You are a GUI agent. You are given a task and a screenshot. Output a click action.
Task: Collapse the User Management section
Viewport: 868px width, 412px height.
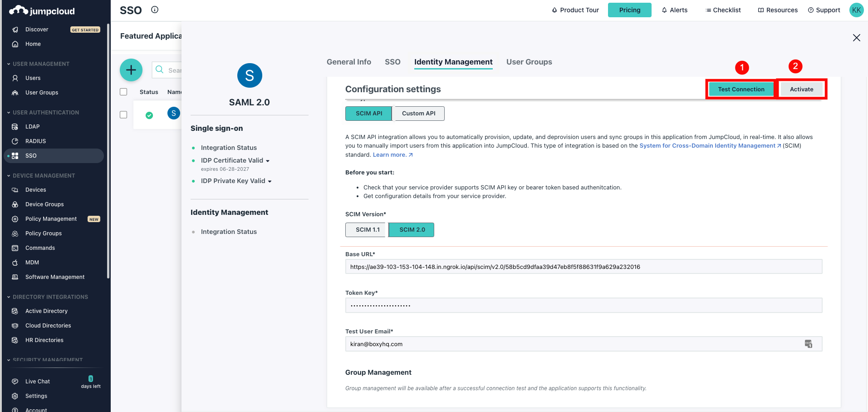9,64
